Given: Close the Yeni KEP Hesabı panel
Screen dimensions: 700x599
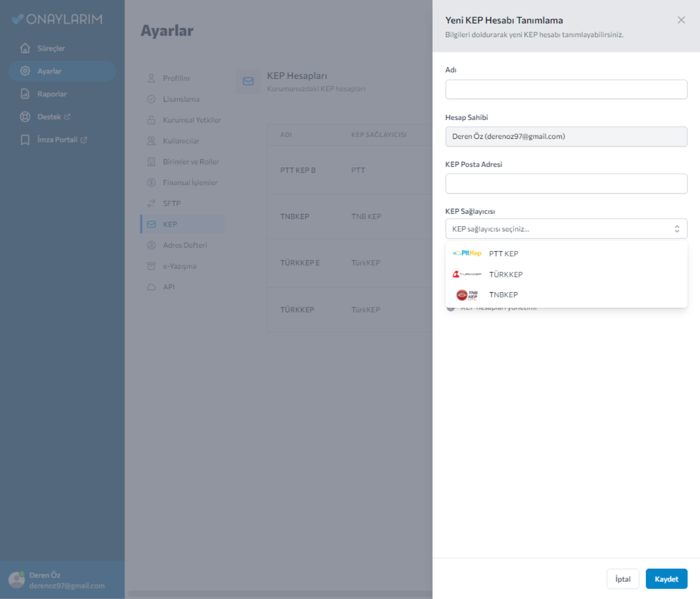Looking at the screenshot, I should (681, 20).
